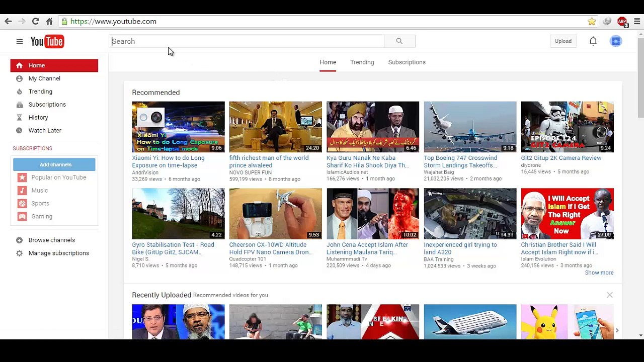Viewport: 644px width, 362px height.
Task: Open the Manage subscriptions link
Action: [x=59, y=253]
